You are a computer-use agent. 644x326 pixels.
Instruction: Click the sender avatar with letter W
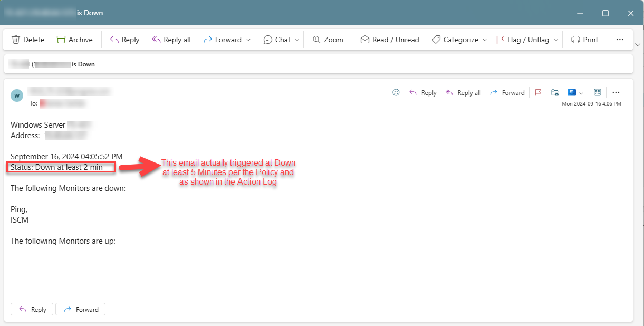(17, 95)
